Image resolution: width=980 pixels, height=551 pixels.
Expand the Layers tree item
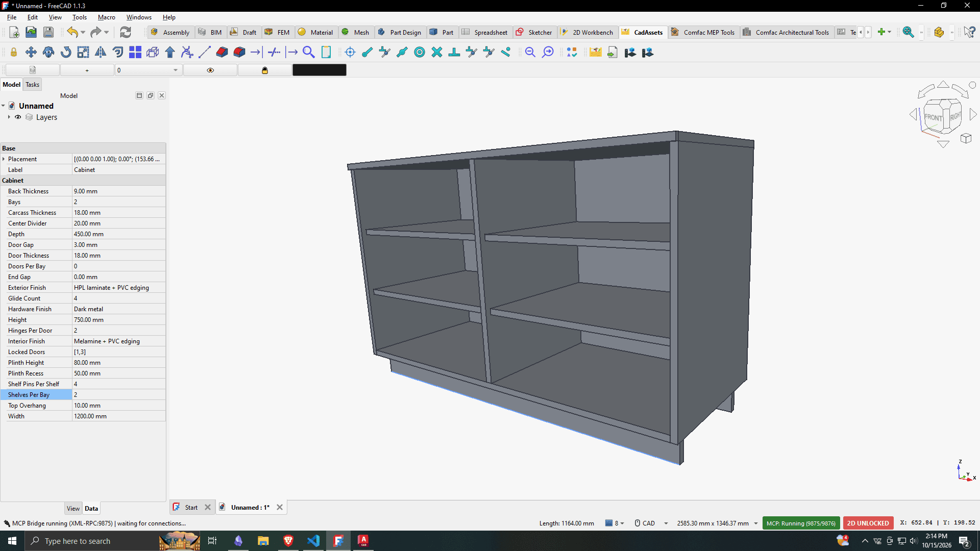tap(9, 117)
